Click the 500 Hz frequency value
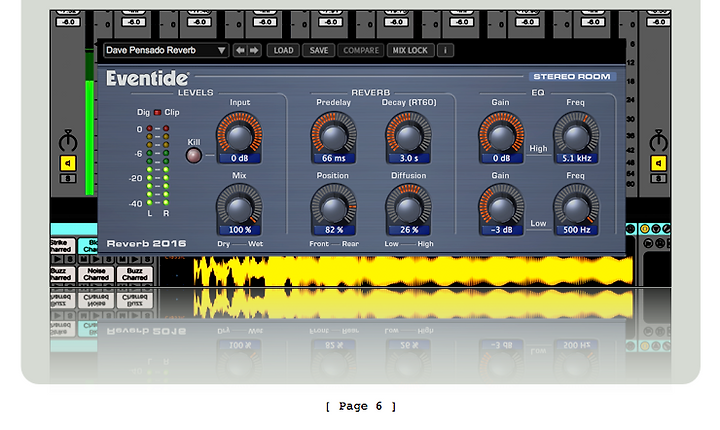This screenshot has height=430, width=720. (576, 230)
